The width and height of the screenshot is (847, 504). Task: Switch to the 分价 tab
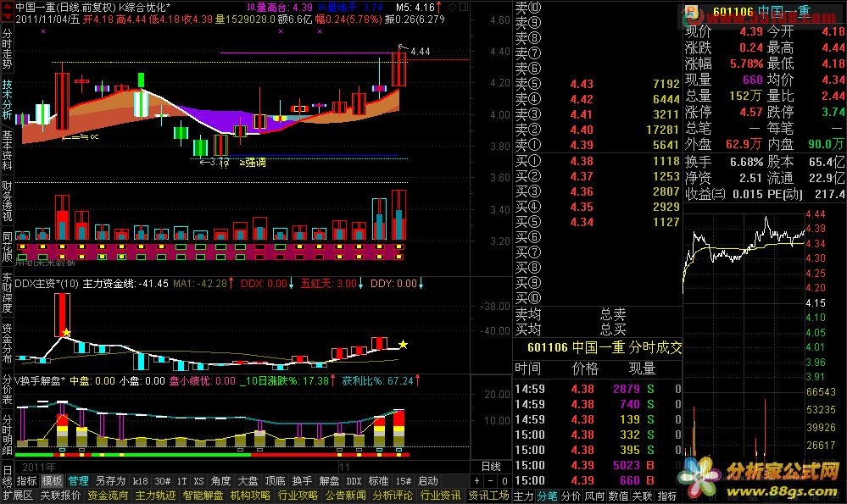(x=571, y=496)
